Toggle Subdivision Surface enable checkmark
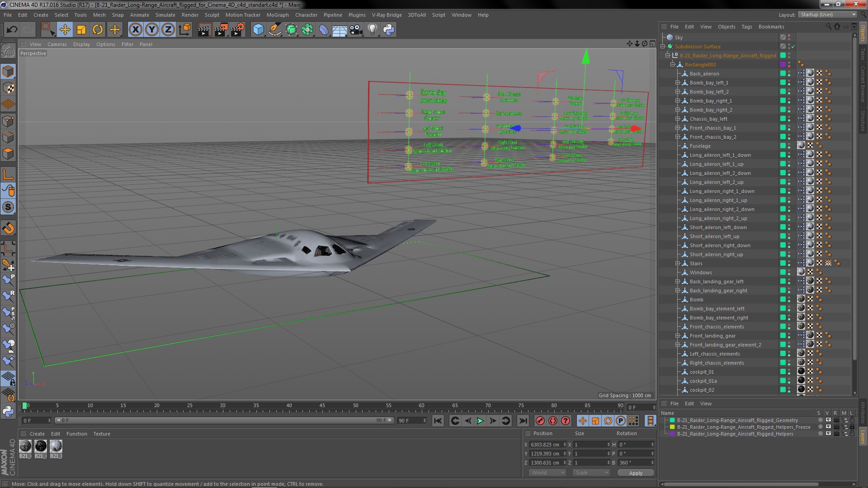The width and height of the screenshot is (868, 488). [793, 47]
